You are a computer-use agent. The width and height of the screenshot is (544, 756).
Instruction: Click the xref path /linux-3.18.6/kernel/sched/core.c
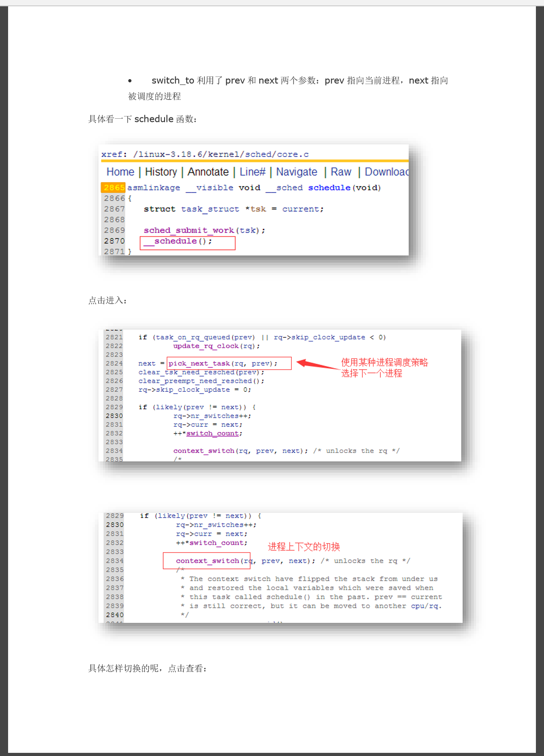(x=221, y=154)
